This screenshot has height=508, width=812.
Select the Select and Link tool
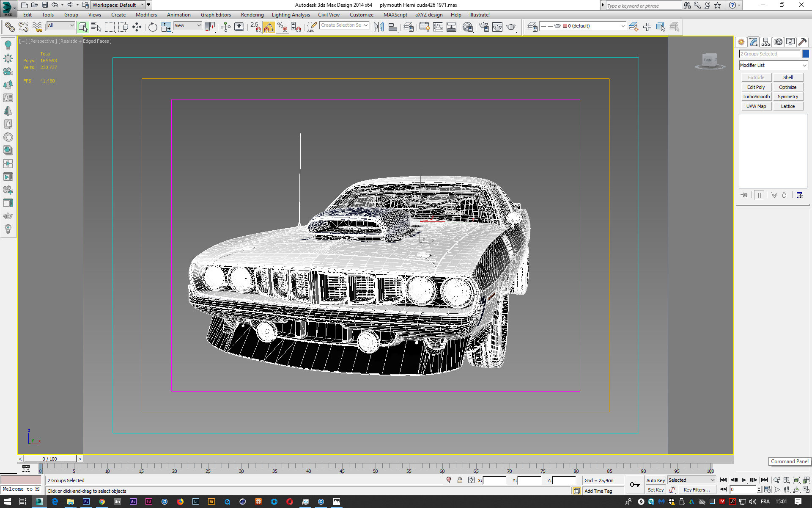9,27
